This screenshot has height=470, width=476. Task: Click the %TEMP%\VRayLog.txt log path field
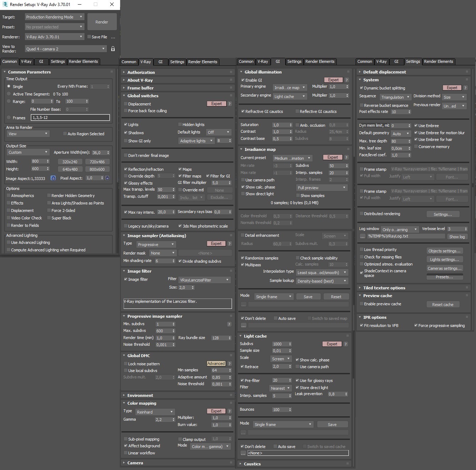406,236
